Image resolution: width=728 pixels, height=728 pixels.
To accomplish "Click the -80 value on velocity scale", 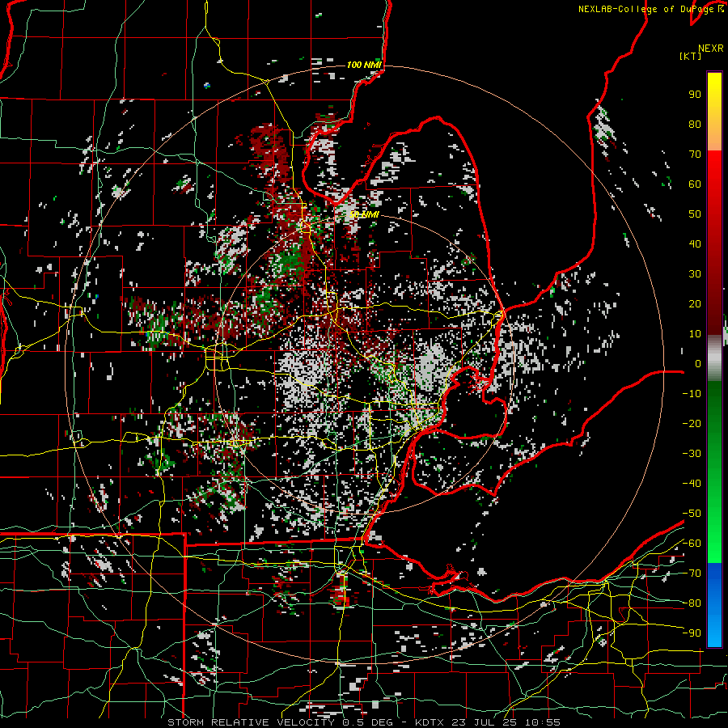I will pyautogui.click(x=692, y=603).
